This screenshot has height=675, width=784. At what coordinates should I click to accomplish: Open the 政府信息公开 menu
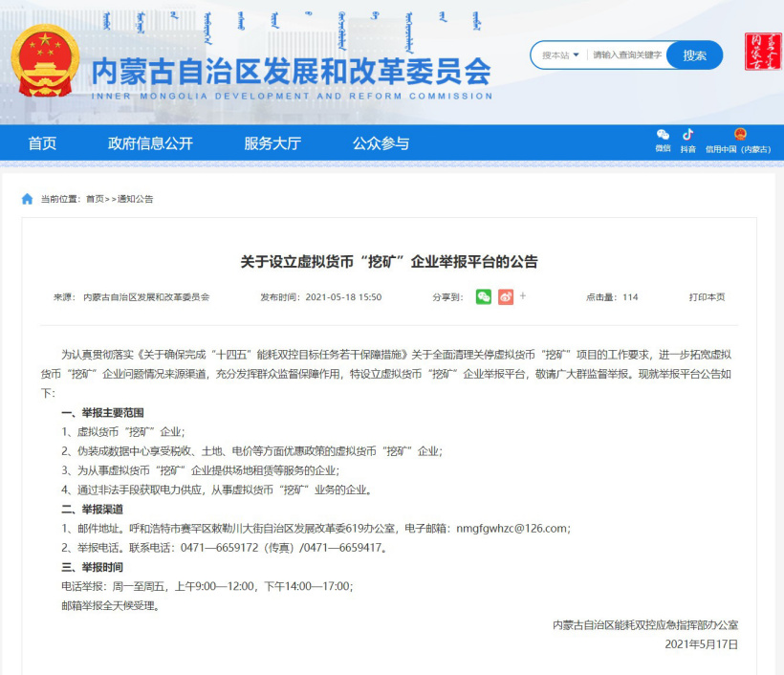(150, 143)
